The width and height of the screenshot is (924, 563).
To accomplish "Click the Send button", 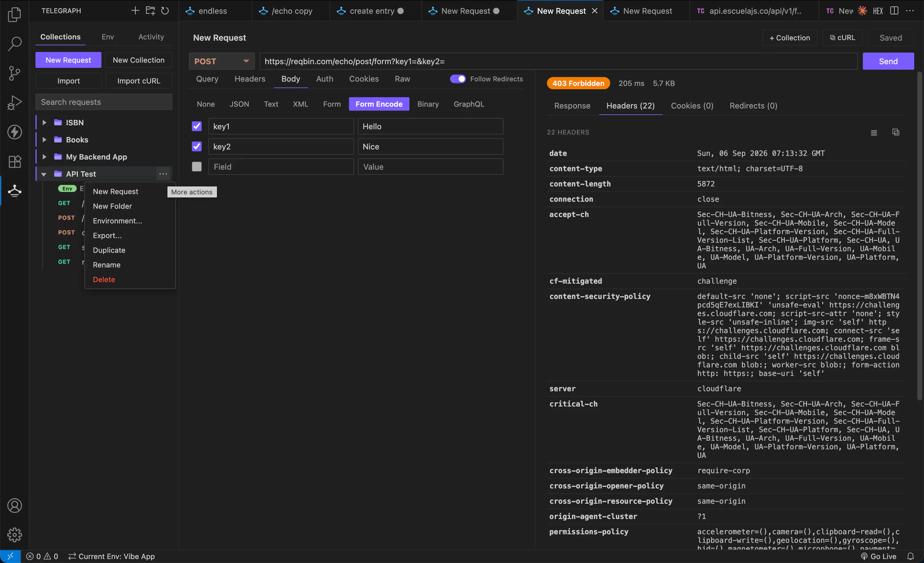I will pyautogui.click(x=888, y=61).
